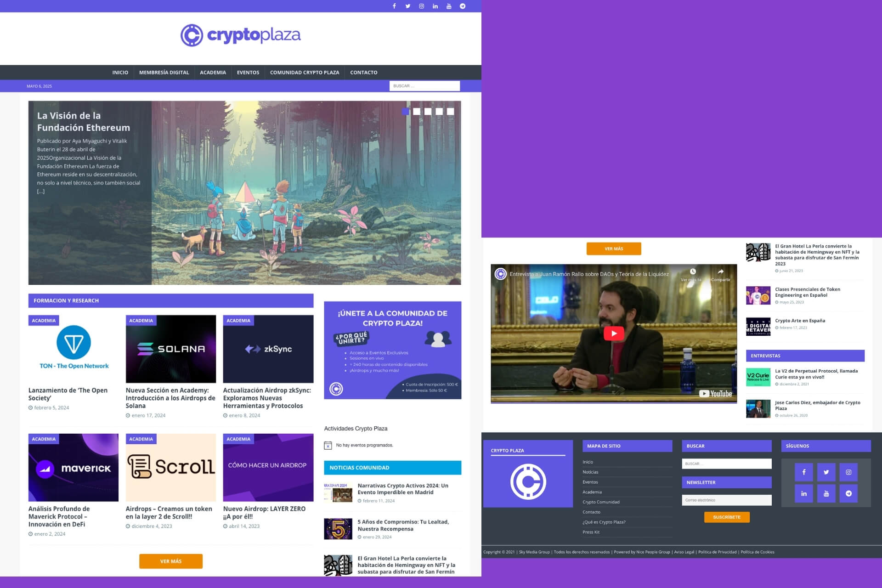This screenshot has width=882, height=588.
Task: Click Facebook tile in Síguenos footer
Action: click(x=804, y=472)
